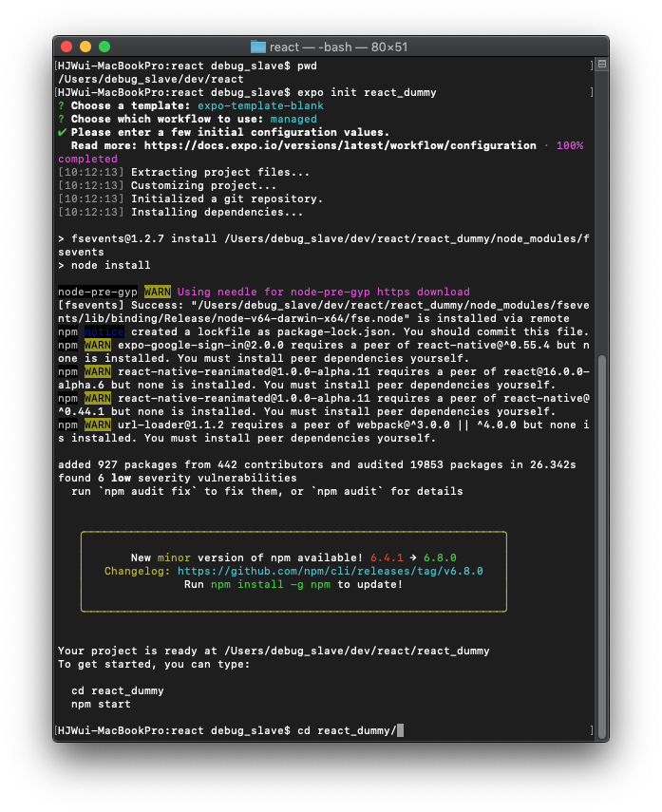The width and height of the screenshot is (662, 812).
Task: Click the 'expo-template-blank' template value
Action: pos(260,105)
